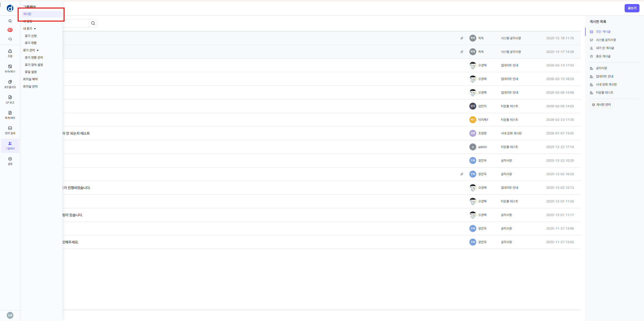Select 휴가 신청 in submenu
Image resolution: width=644 pixels, height=321 pixels.
tap(31, 36)
